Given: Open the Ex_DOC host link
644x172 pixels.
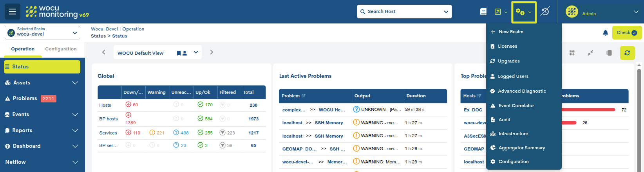Looking at the screenshot, I should (473, 110).
